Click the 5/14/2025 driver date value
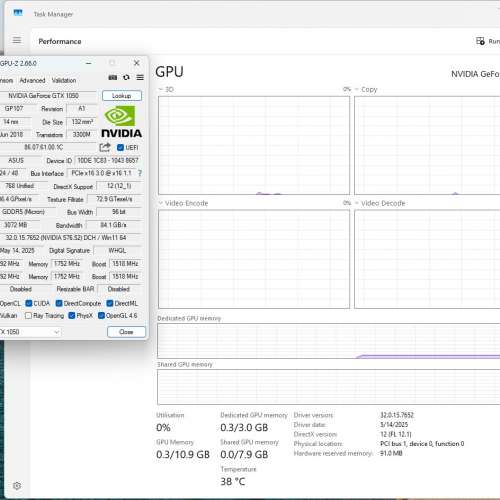 click(x=394, y=424)
